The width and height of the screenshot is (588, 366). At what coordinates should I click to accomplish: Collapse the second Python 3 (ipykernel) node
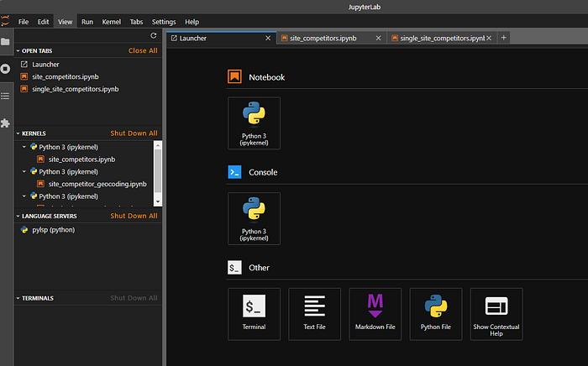pyautogui.click(x=24, y=171)
